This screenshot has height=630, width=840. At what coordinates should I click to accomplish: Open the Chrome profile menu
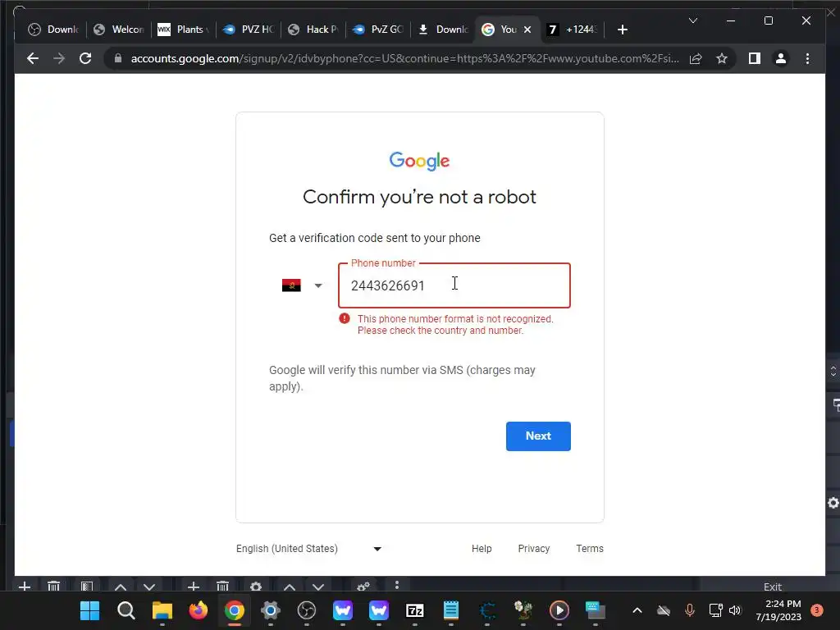pos(781,58)
